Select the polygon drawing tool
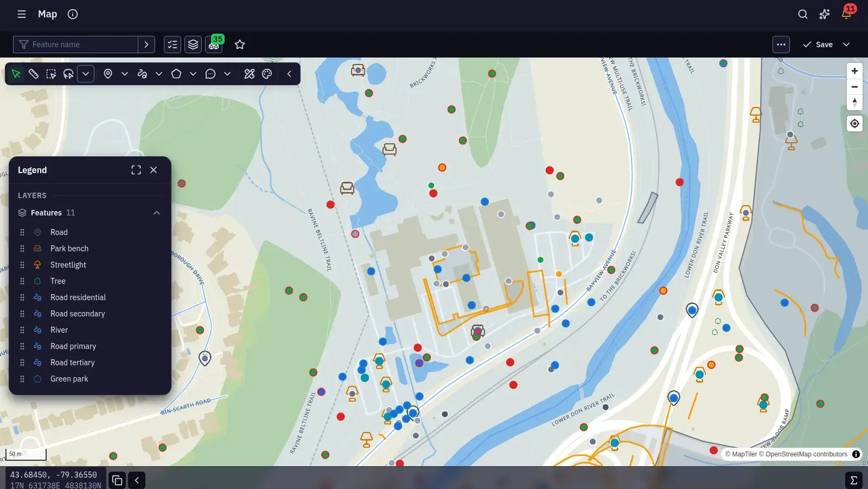The width and height of the screenshot is (868, 489). [x=176, y=74]
